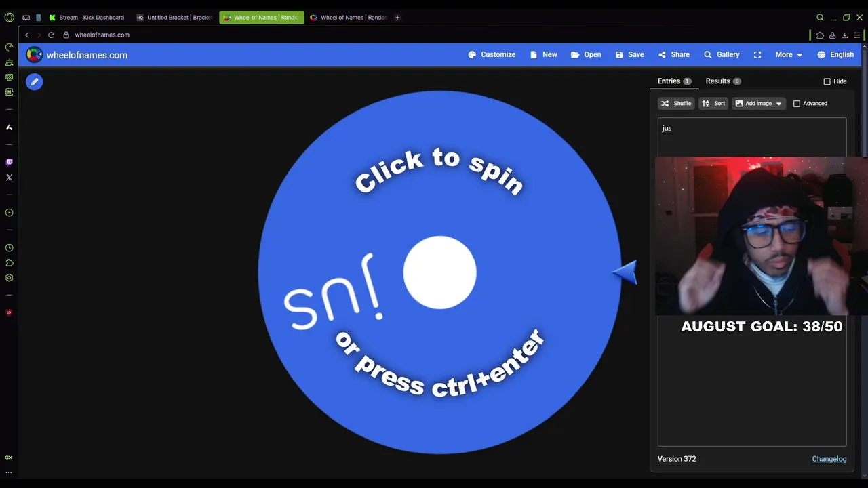Open a saved wheel via Open
The width and height of the screenshot is (868, 488).
(586, 54)
